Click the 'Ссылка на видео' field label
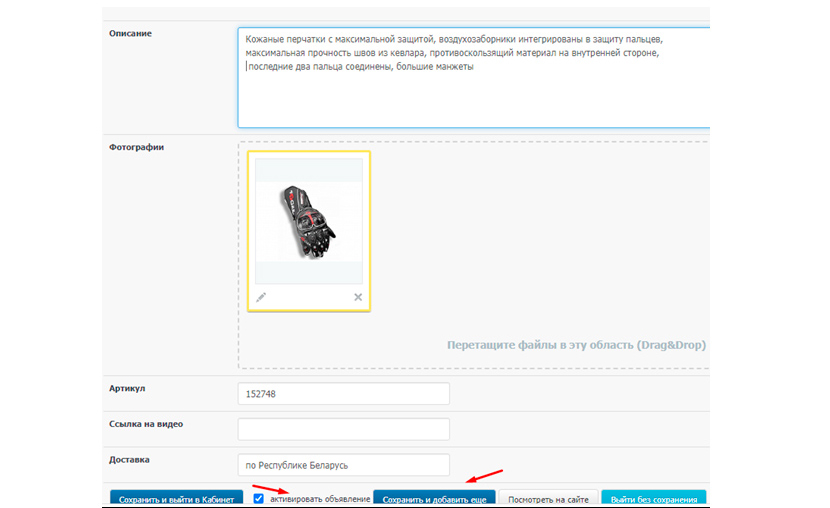Viewport: 830px width, 508px height. [x=146, y=424]
